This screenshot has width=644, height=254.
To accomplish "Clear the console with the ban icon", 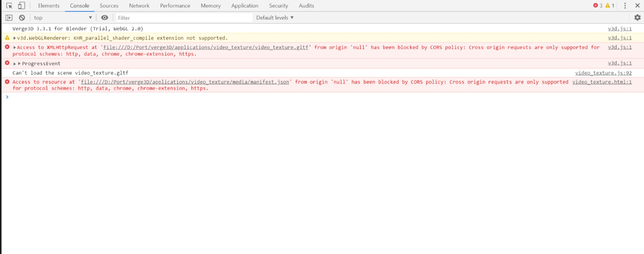I will 22,18.
